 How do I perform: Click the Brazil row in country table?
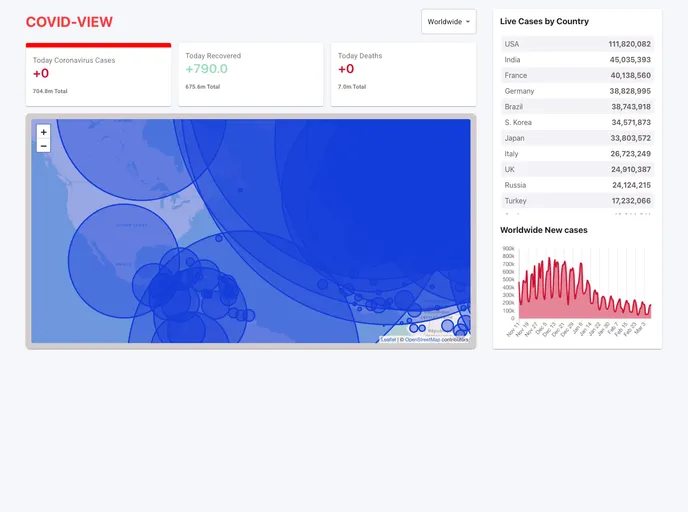[577, 107]
